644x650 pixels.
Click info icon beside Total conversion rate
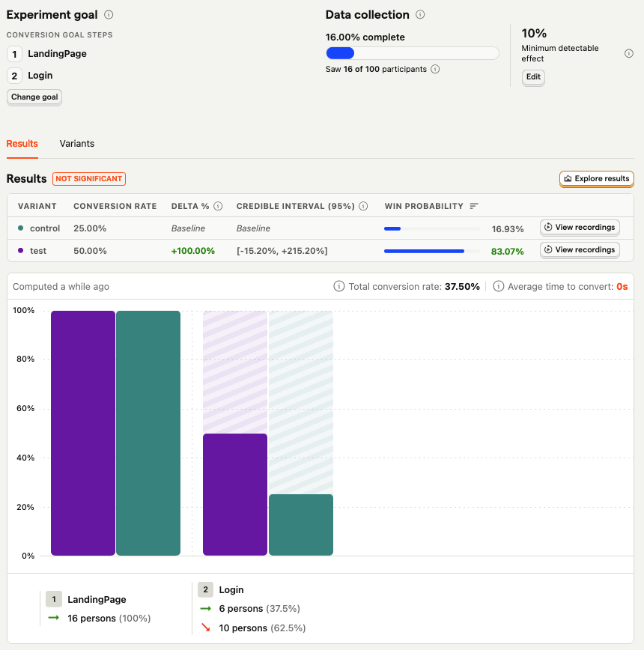(x=339, y=286)
